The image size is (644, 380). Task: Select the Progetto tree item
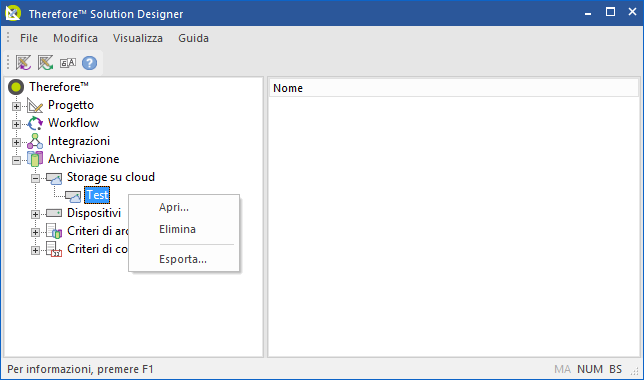pyautogui.click(x=71, y=105)
